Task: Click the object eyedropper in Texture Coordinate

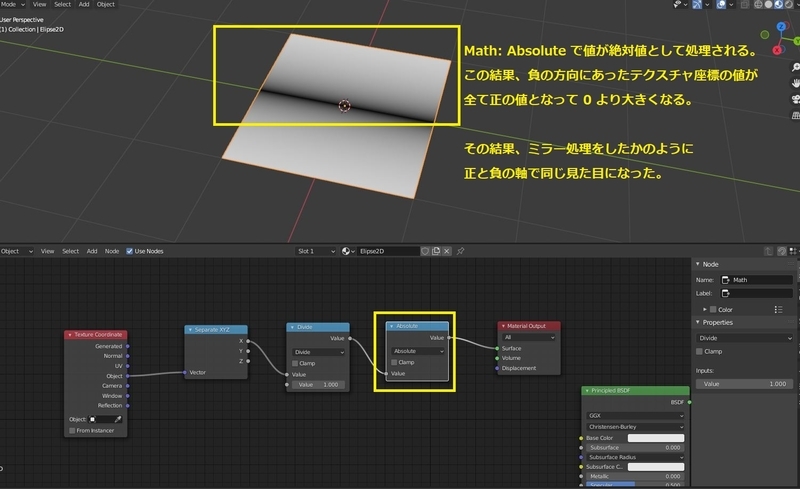Action: (118, 419)
